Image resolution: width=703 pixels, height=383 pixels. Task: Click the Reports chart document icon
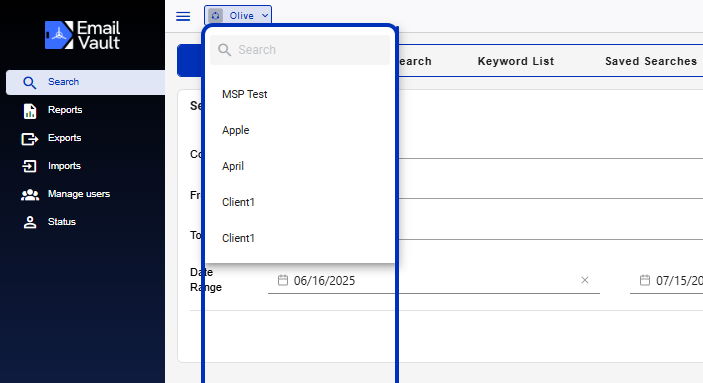[30, 111]
